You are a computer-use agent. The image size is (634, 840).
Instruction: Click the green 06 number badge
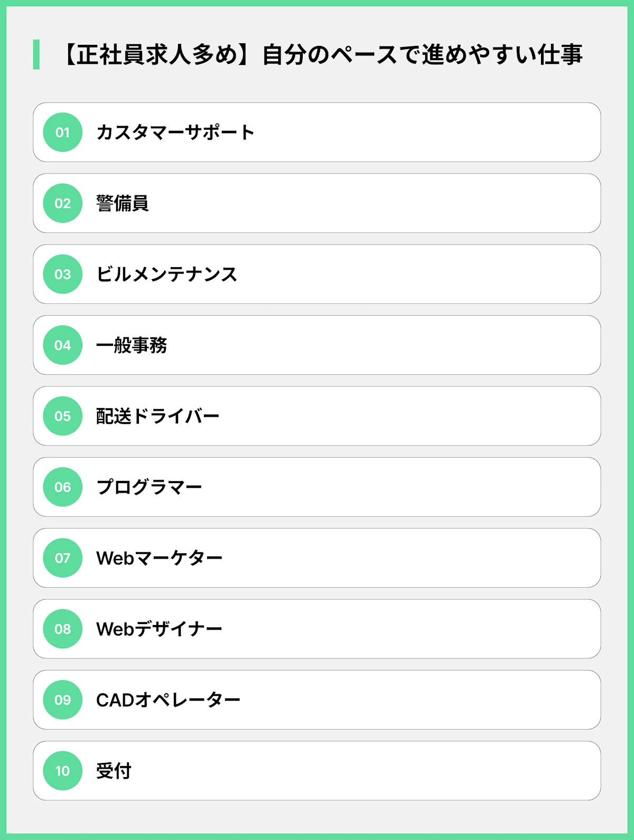pos(62,487)
